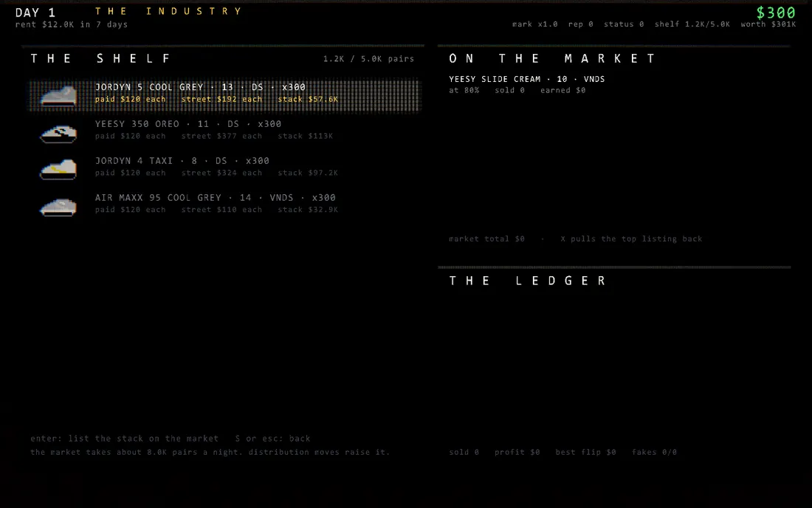Click the profit $0 ledger stat
Image resolution: width=812 pixels, height=508 pixels.
pyautogui.click(x=517, y=452)
